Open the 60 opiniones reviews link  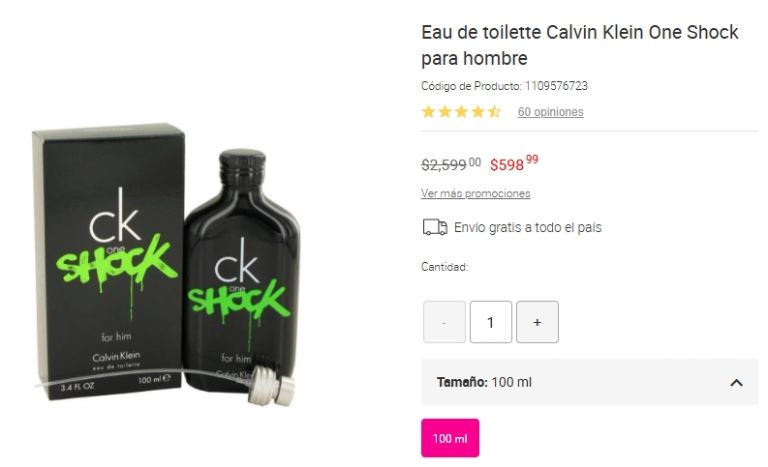pyautogui.click(x=551, y=112)
